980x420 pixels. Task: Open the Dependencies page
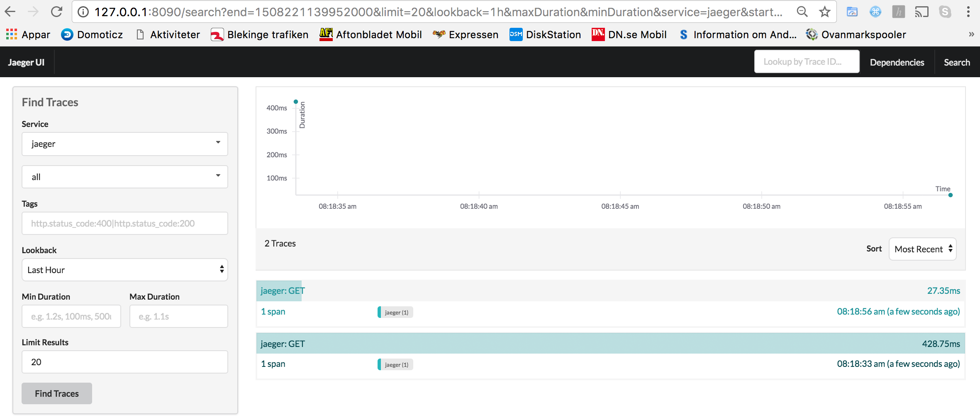tap(897, 62)
